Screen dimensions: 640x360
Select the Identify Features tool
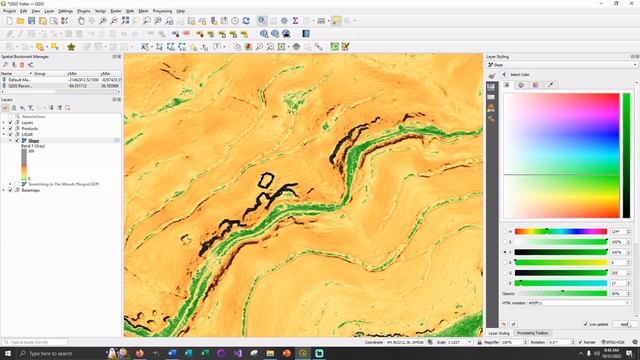262,21
